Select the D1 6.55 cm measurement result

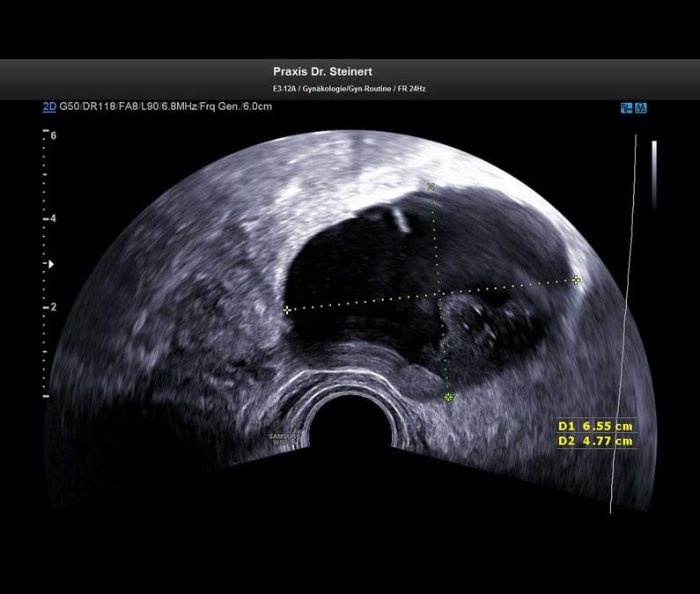coord(595,426)
